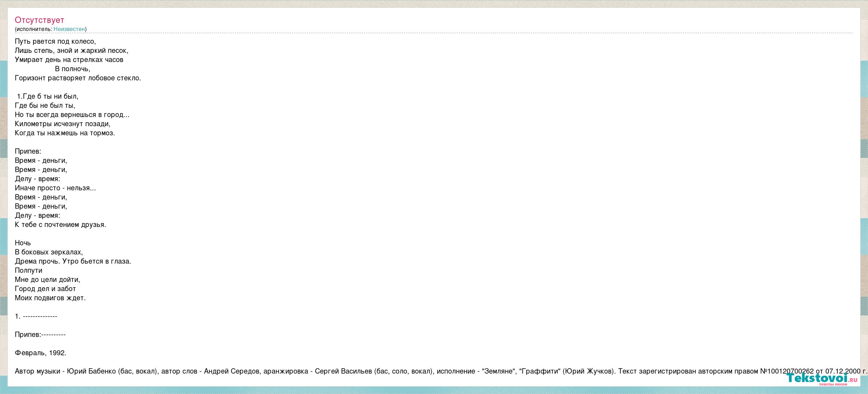This screenshot has height=394, width=868.
Task: Click the single word line 'Ночь'
Action: [23, 243]
